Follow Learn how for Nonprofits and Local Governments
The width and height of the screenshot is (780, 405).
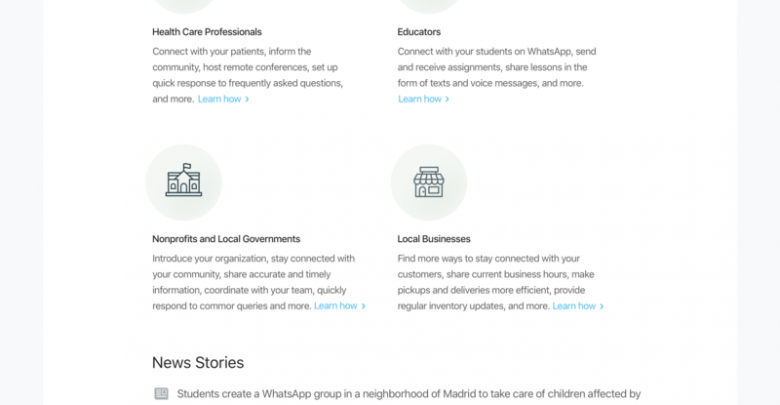click(x=336, y=306)
